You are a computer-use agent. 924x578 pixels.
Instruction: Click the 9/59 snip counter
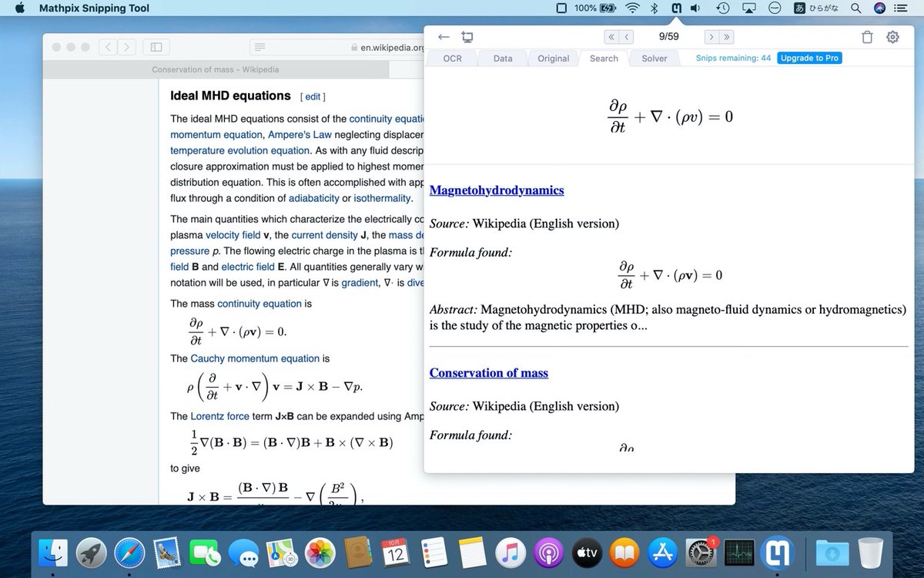tap(668, 37)
